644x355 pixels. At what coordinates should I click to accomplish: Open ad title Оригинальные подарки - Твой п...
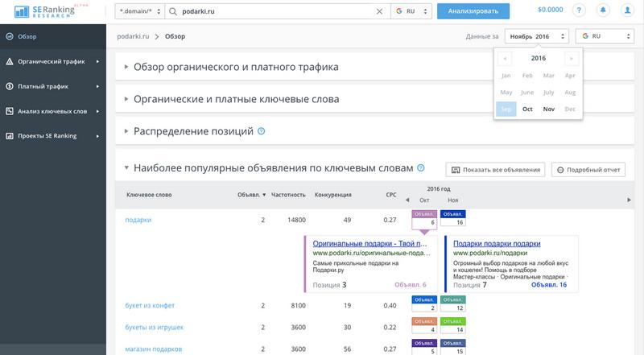pyautogui.click(x=369, y=244)
